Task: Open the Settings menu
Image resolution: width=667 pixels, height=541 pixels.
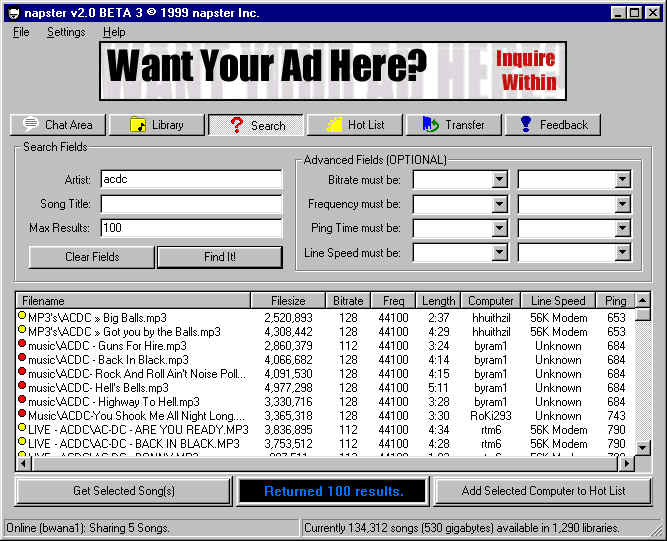Action: [x=66, y=32]
